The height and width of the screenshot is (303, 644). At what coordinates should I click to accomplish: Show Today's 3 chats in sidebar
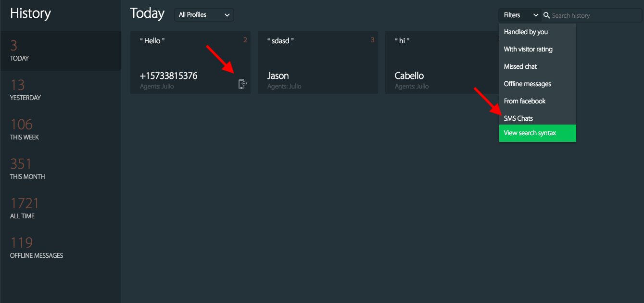60,51
